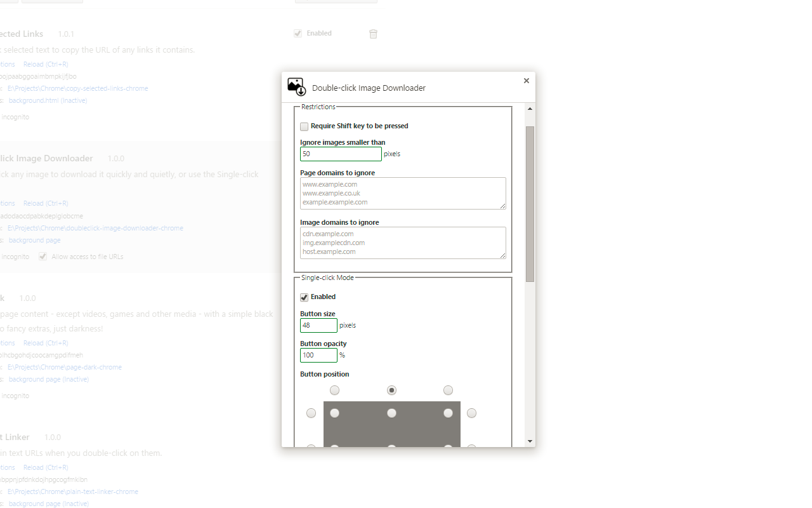Click the dialog's vertical scrollbar thumb
812x508 pixels.
[530, 204]
